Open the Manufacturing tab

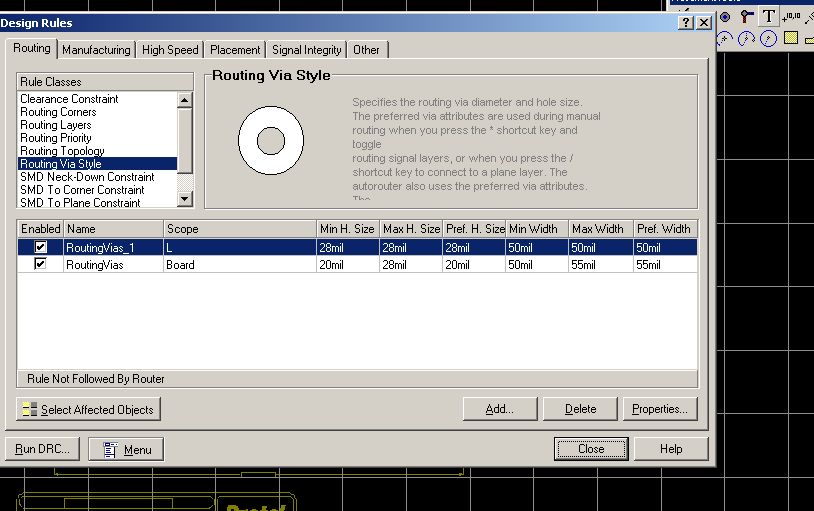click(x=96, y=50)
